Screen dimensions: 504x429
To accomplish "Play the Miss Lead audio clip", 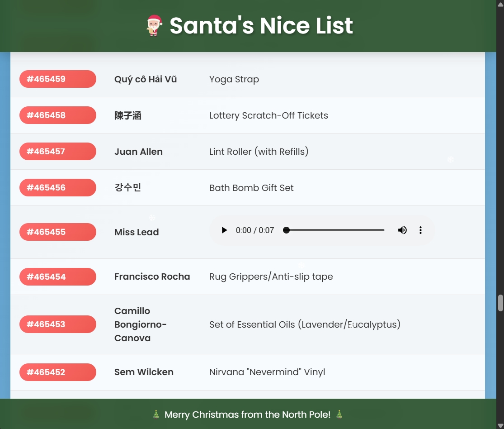I will coord(224,230).
